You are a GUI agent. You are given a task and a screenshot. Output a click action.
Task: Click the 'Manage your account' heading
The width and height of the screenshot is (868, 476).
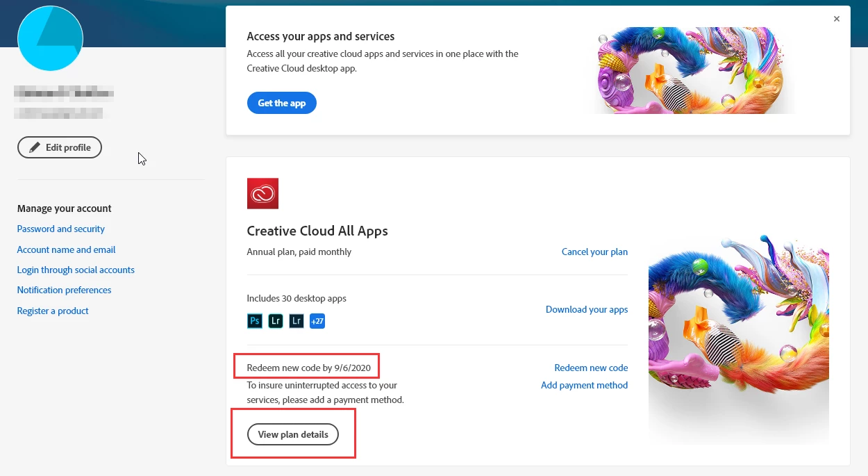click(65, 208)
